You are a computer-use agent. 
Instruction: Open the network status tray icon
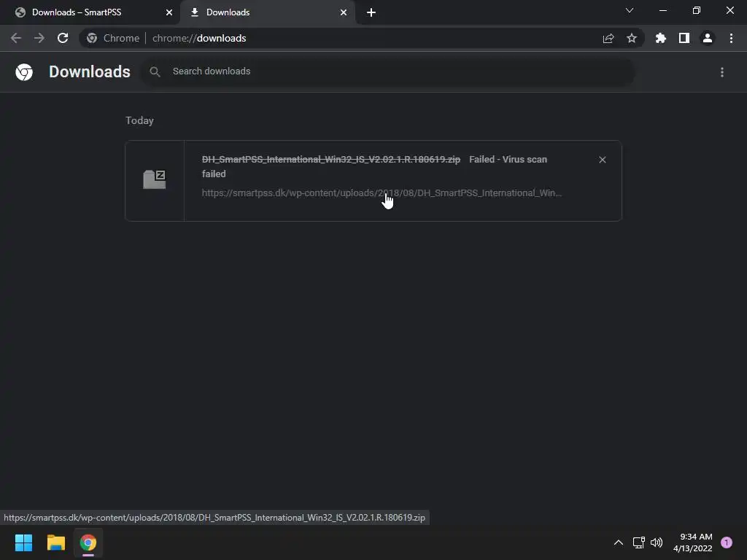coord(638,542)
